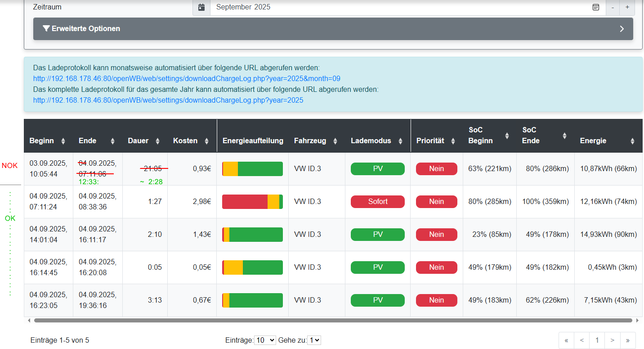Click the September 2025 period input field
644x349 pixels.
pyautogui.click(x=408, y=7)
